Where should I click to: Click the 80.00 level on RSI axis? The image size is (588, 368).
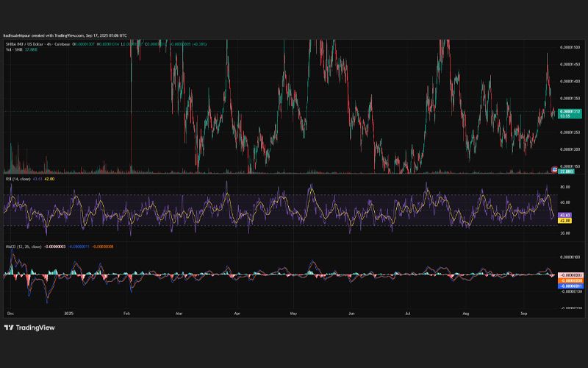pos(565,187)
